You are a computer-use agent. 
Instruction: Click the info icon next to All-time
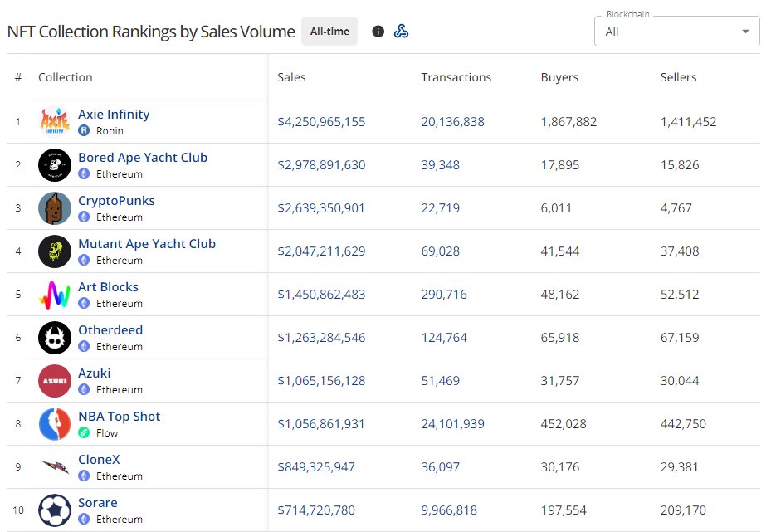coord(378,32)
